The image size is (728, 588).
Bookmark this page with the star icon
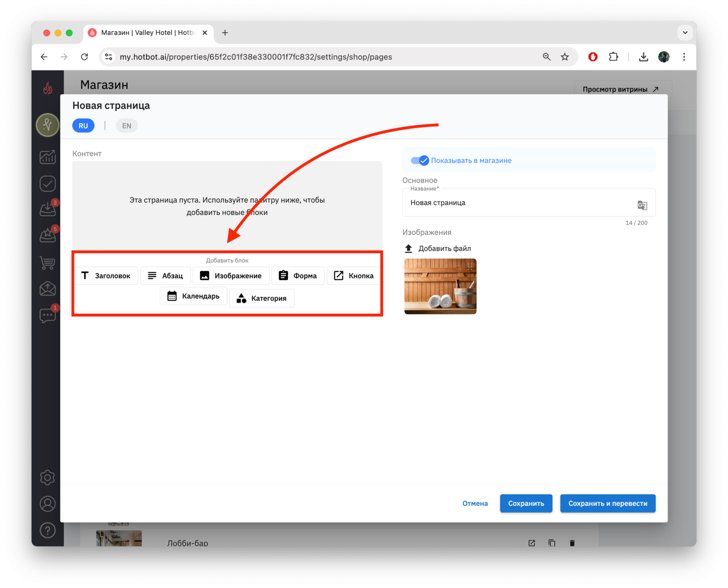pos(565,57)
